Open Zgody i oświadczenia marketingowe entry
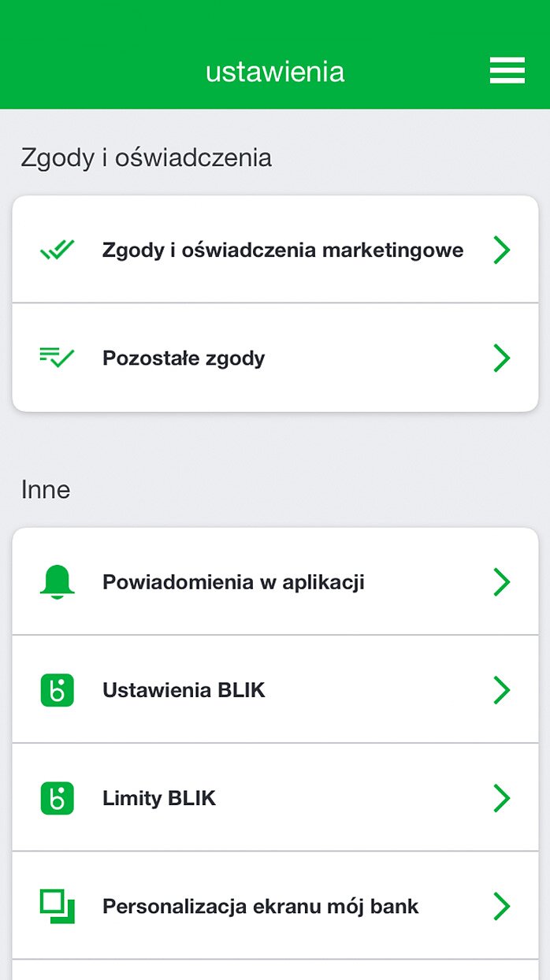Screen dimensions: 550x980 coord(275,250)
